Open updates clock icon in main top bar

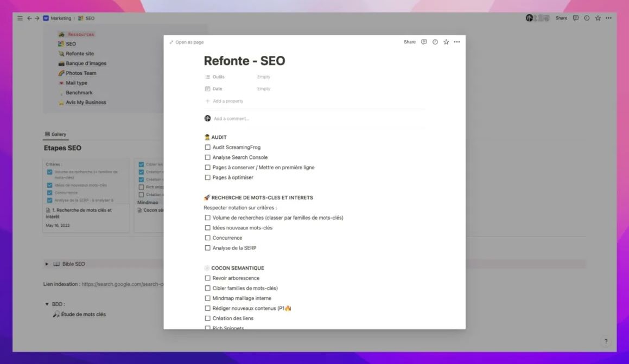coord(587,18)
